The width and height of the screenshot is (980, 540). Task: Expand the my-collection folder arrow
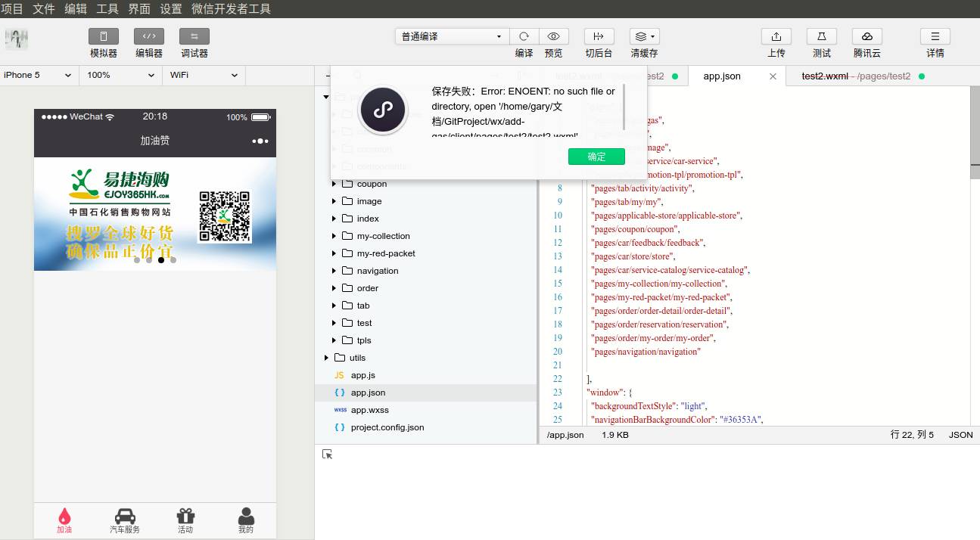(334, 236)
